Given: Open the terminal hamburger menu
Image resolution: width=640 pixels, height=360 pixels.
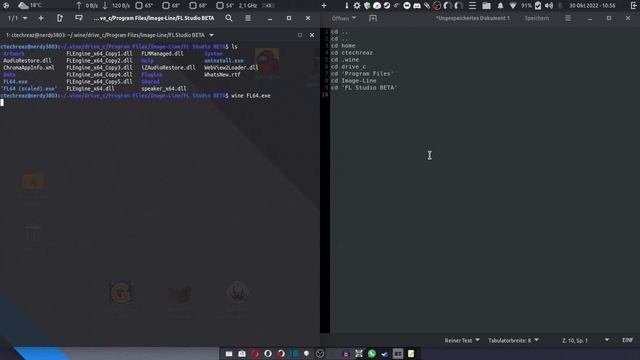Looking at the screenshot, I should point(248,18).
